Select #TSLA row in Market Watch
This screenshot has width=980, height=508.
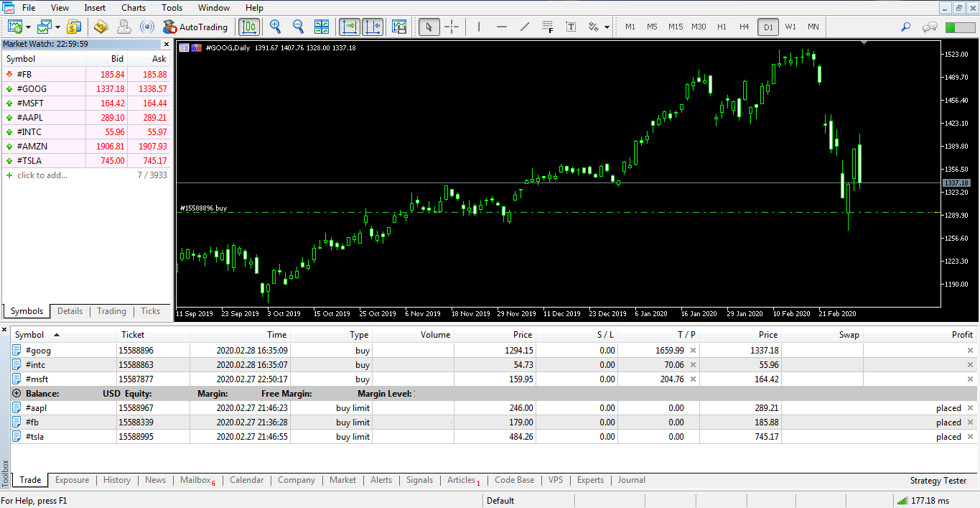pyautogui.click(x=87, y=161)
